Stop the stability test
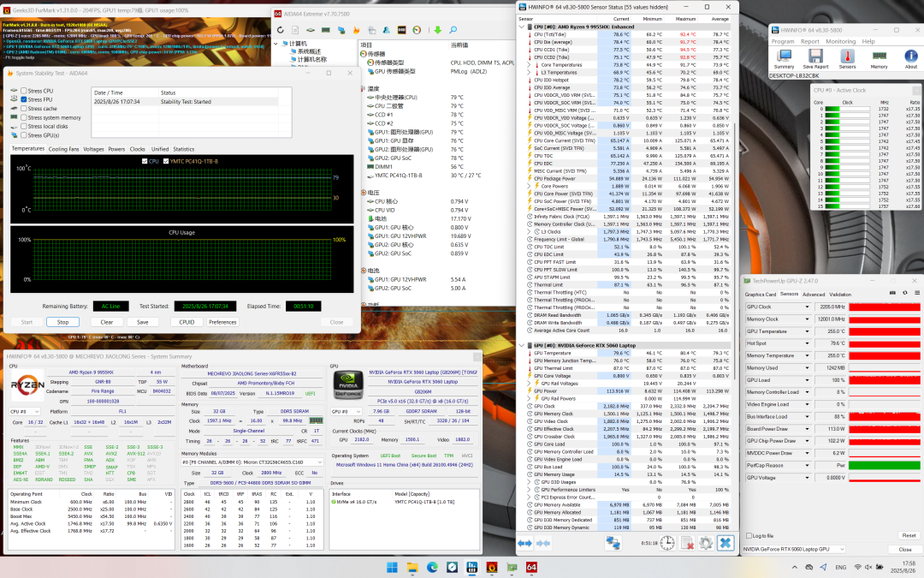The width and height of the screenshot is (924, 578). point(62,322)
